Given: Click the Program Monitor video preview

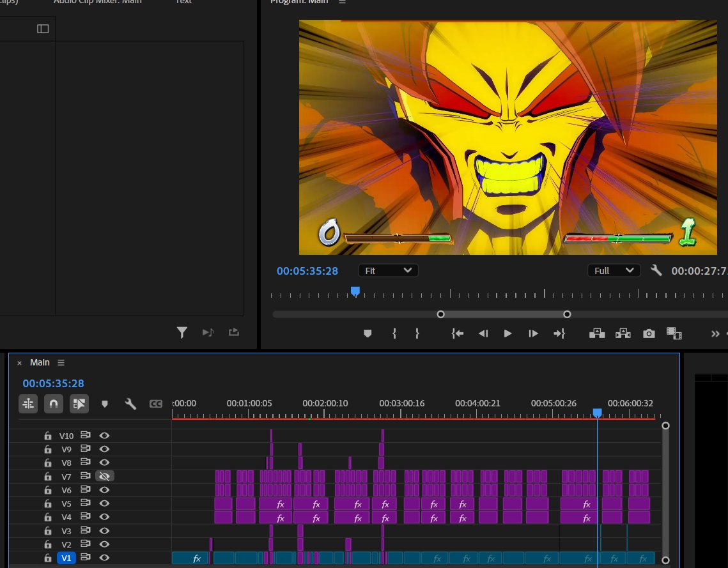Looking at the screenshot, I should (508, 137).
